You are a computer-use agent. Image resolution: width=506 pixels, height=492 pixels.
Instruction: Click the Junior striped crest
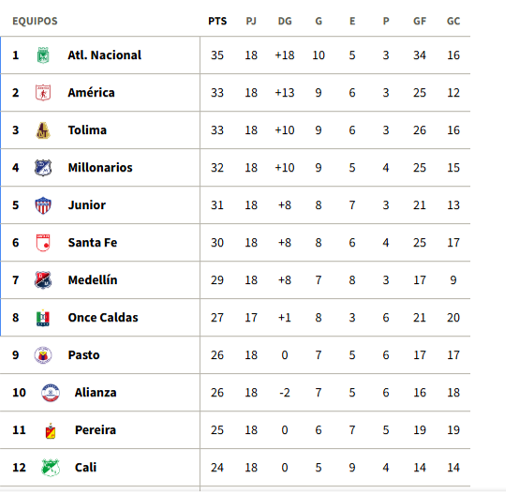click(x=43, y=205)
